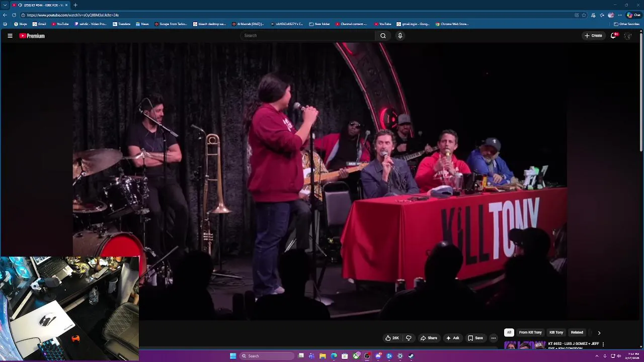Open the New folder bookmark folder

pos(319,24)
